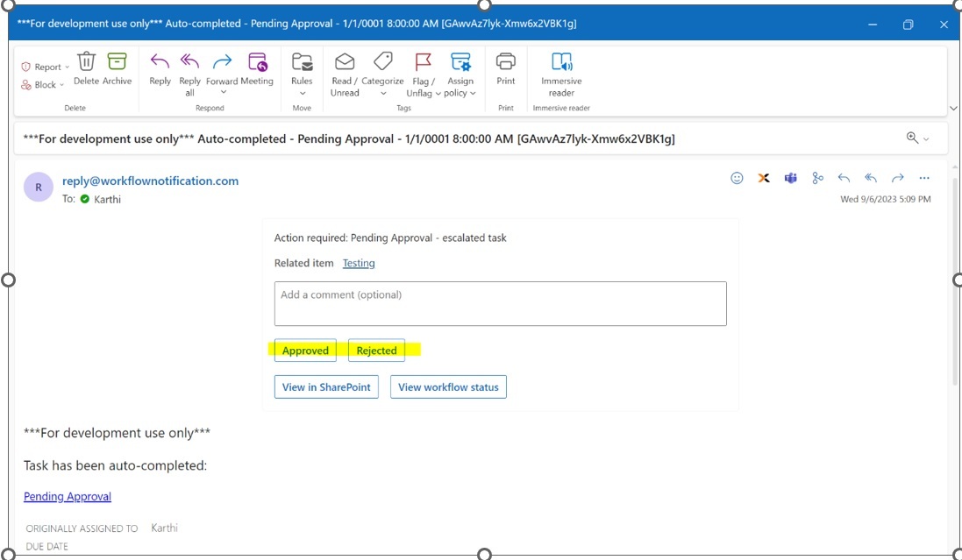Image resolution: width=962 pixels, height=560 pixels.
Task: Add an emoji reaction to message
Action: pyautogui.click(x=737, y=178)
